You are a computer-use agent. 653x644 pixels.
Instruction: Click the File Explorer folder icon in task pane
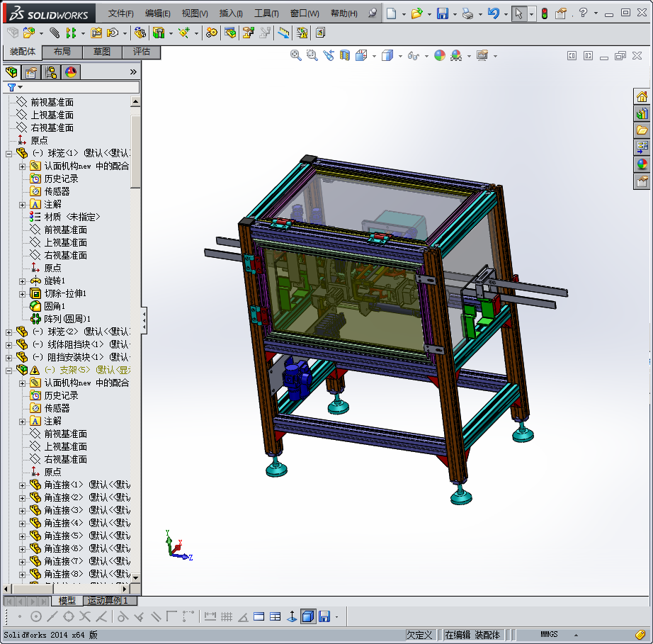point(642,130)
